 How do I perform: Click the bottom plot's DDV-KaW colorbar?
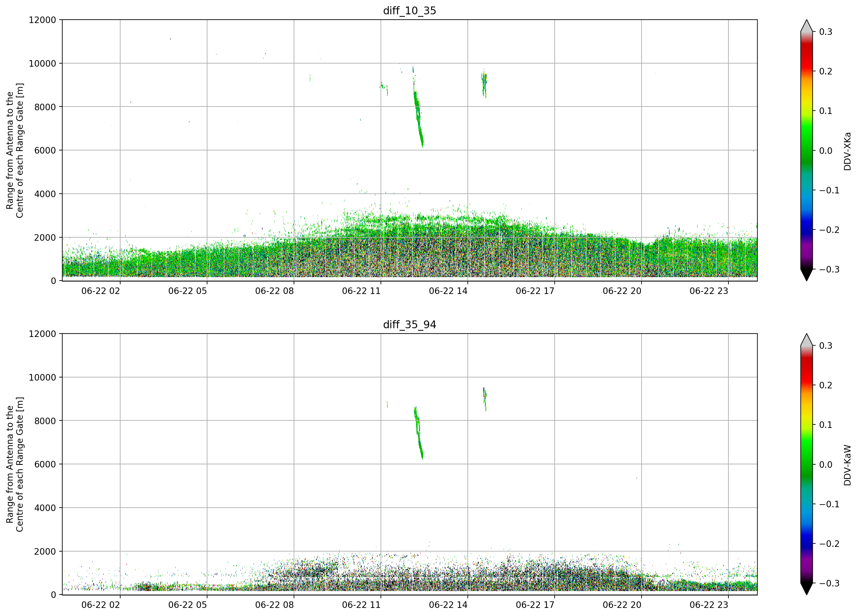tap(807, 464)
